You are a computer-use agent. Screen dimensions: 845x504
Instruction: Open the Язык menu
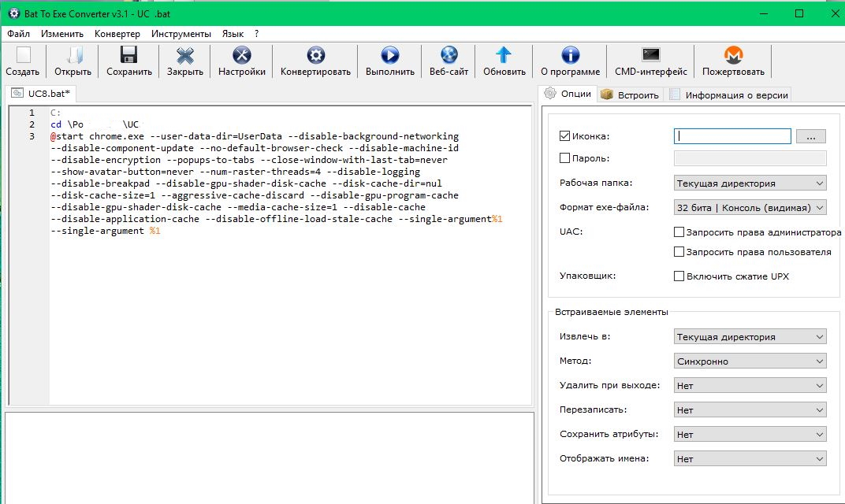click(x=233, y=33)
